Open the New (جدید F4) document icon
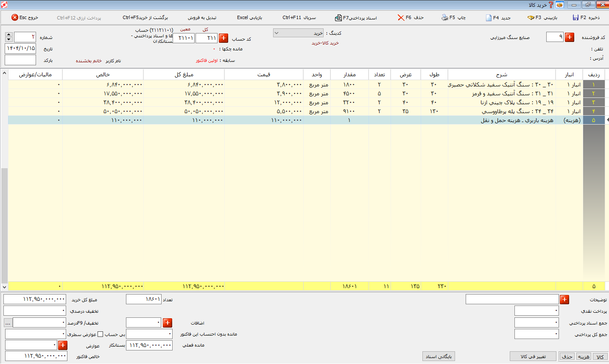 click(489, 17)
